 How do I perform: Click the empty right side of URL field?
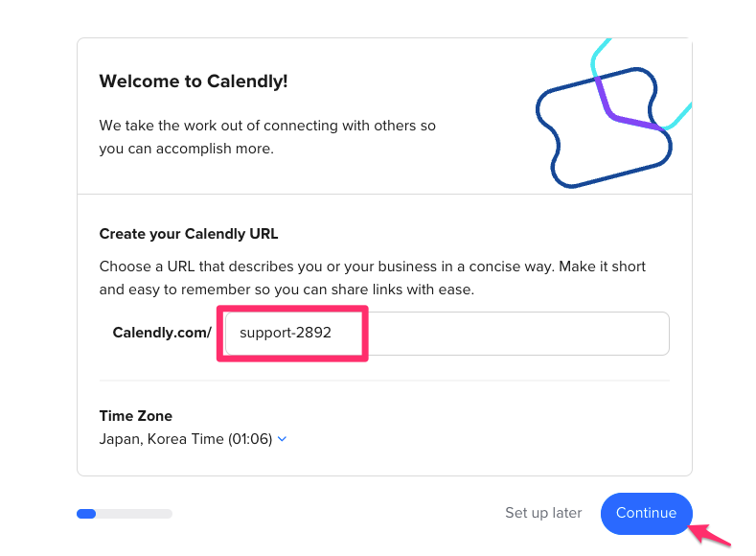518,334
